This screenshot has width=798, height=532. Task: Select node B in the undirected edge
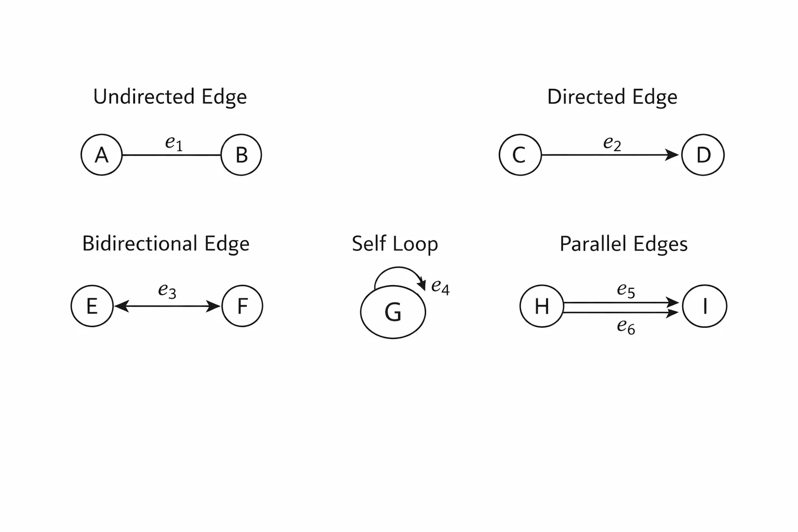(x=242, y=155)
